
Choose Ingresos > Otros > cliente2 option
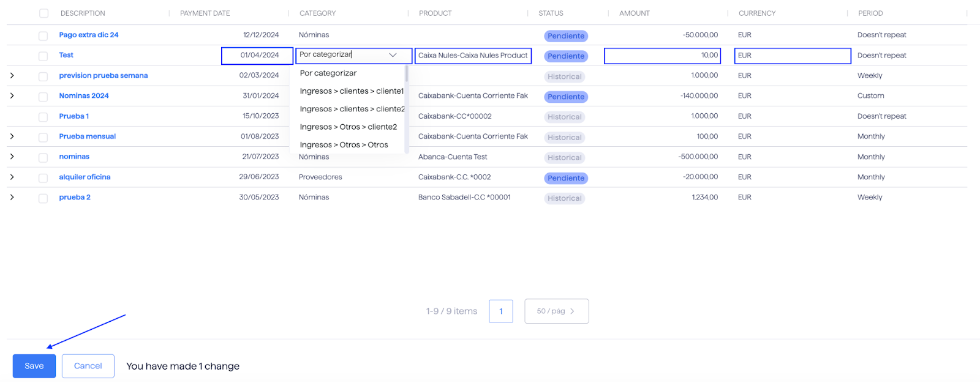(x=347, y=127)
